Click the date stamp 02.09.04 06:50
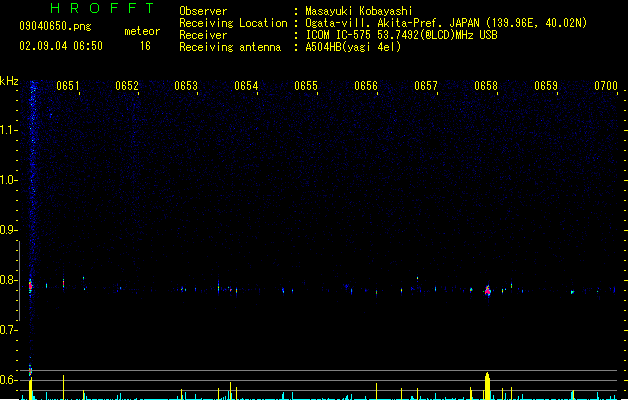The image size is (629, 400). pyautogui.click(x=61, y=46)
